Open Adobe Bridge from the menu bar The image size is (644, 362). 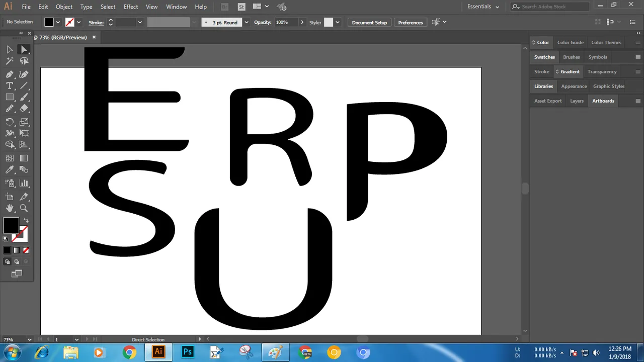224,7
